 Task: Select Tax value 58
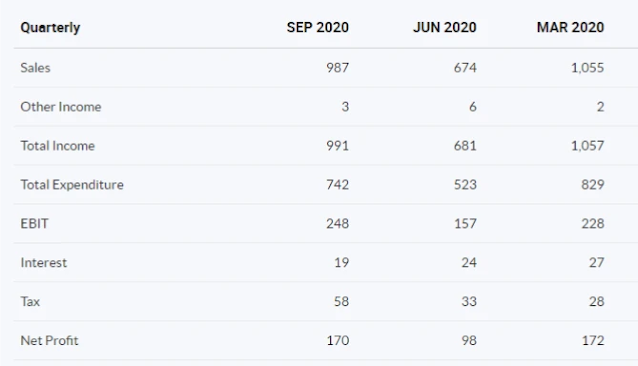341,301
